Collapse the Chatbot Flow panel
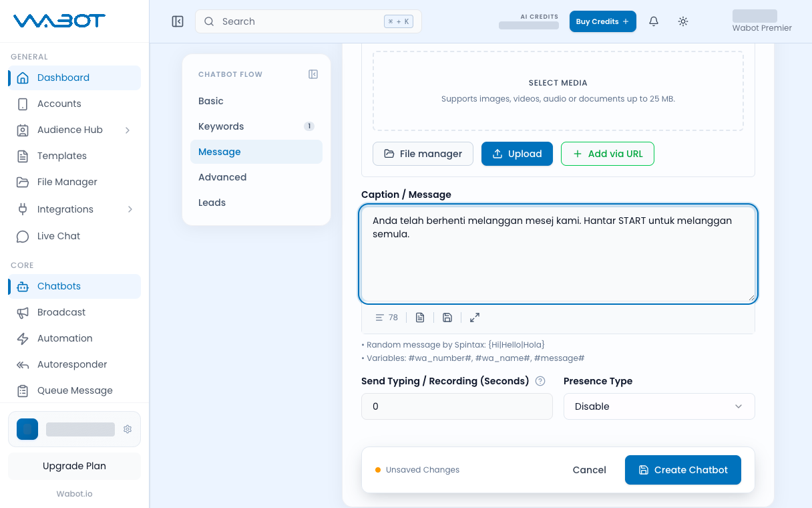812x508 pixels. [x=313, y=74]
